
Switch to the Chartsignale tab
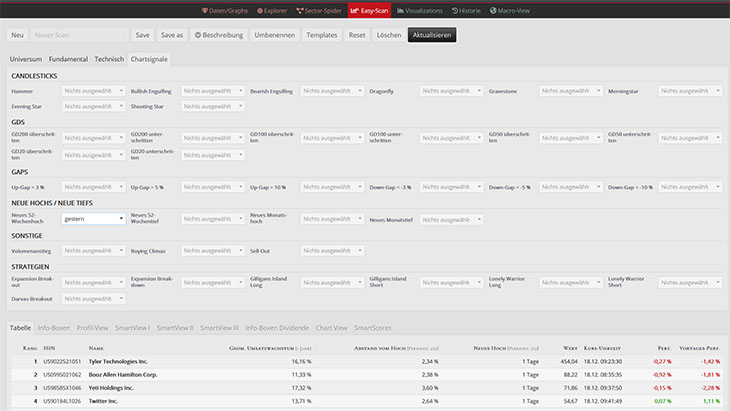[149, 59]
